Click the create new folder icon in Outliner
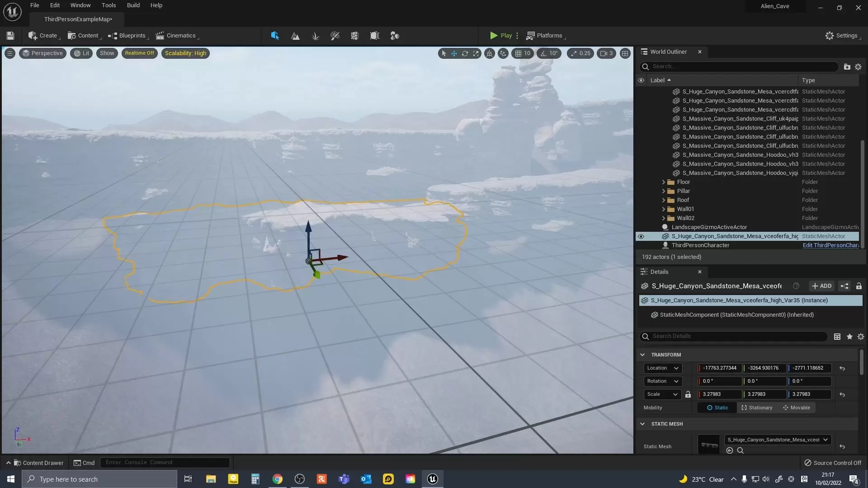868x488 pixels. pyautogui.click(x=847, y=67)
